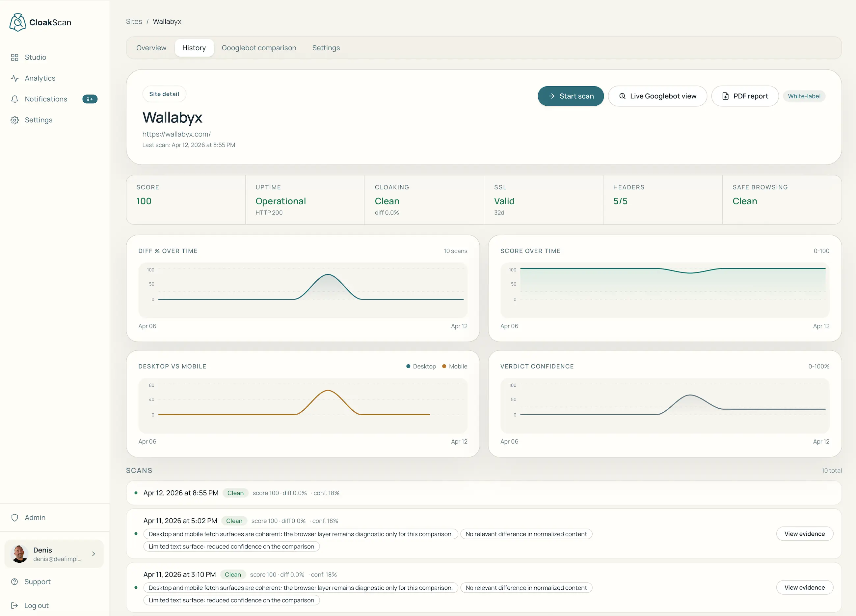
Task: Open Settings using the gear icon
Action: (x=15, y=120)
